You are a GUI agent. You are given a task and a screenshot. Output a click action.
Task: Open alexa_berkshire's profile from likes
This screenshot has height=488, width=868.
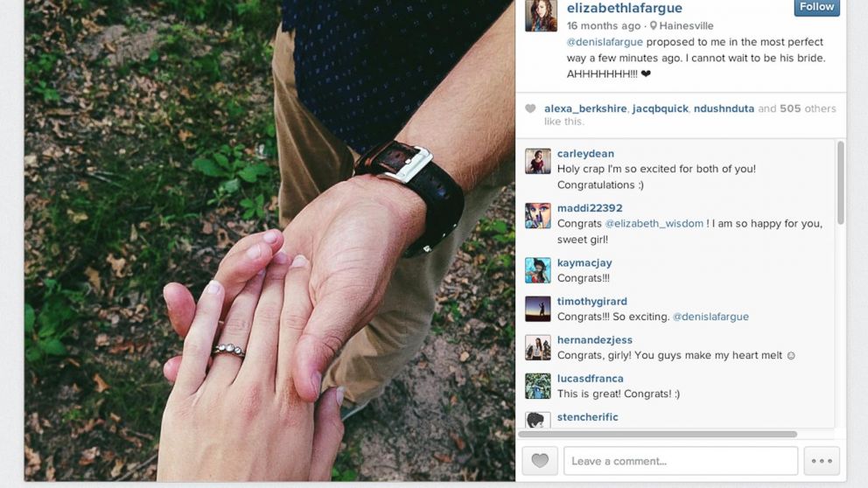pos(585,108)
